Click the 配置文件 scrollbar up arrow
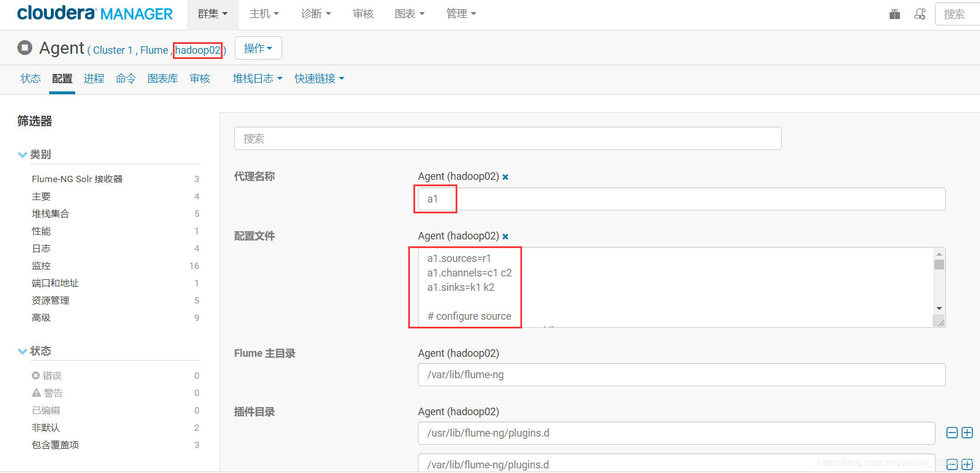This screenshot has width=980, height=473. click(x=939, y=254)
